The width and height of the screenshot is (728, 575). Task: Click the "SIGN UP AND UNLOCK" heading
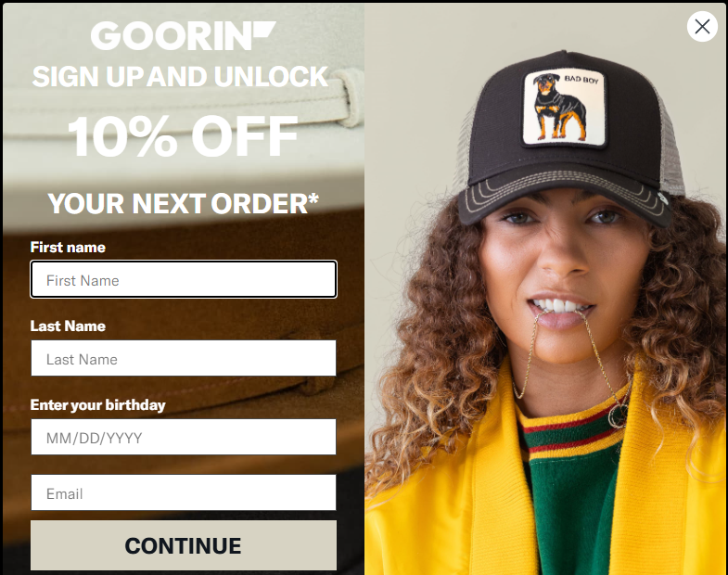point(181,77)
